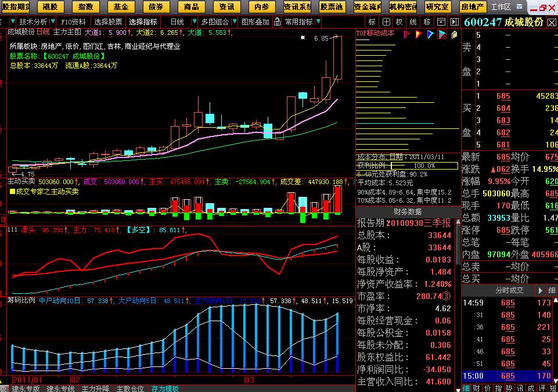Open the 房地产 menu

pos(473,7)
